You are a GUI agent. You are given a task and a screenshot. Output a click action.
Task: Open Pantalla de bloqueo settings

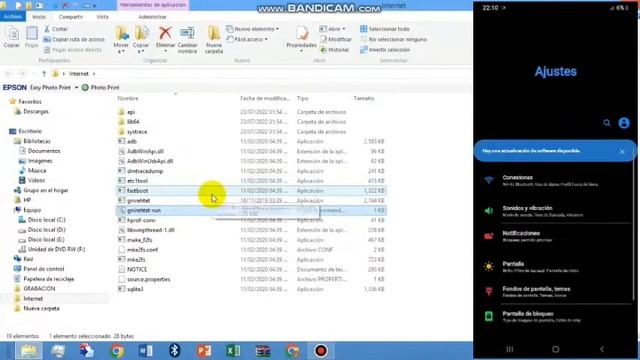click(556, 316)
